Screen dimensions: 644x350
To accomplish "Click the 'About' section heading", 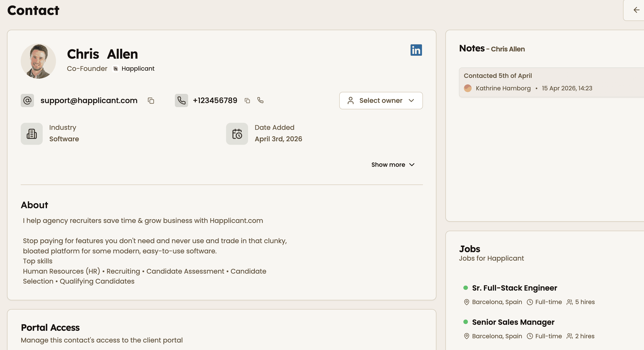I will coord(34,205).
